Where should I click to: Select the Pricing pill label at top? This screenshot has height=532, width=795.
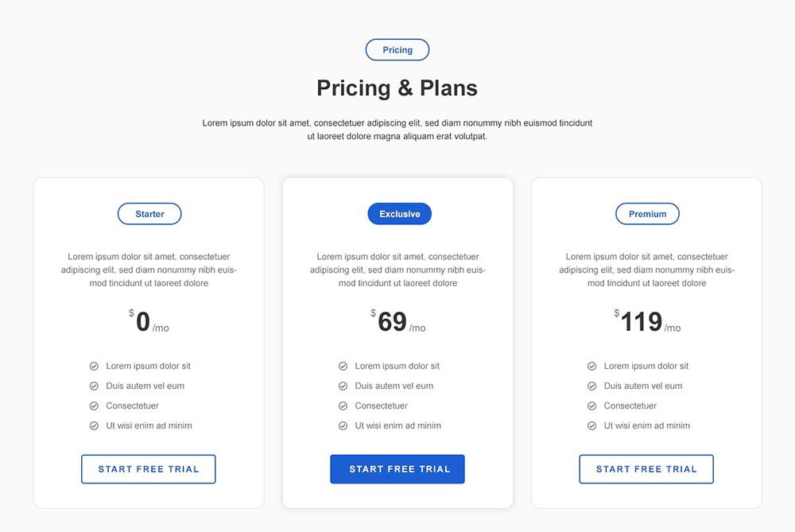tap(397, 49)
